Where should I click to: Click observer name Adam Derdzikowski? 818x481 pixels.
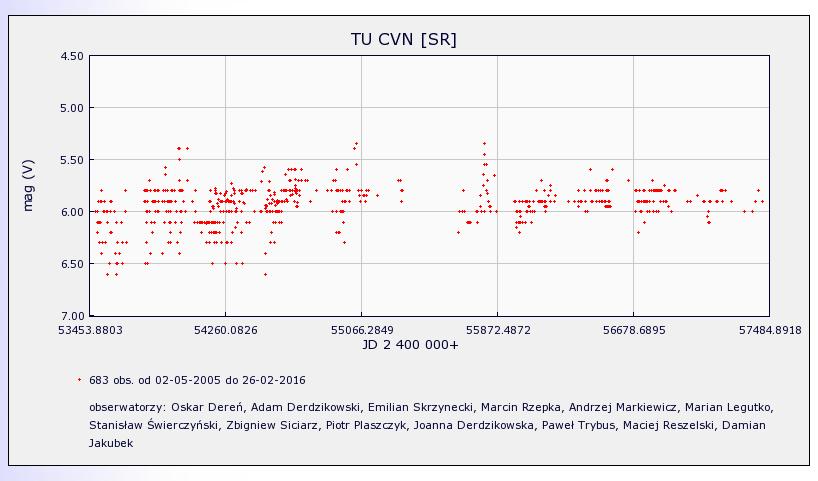[x=305, y=407]
